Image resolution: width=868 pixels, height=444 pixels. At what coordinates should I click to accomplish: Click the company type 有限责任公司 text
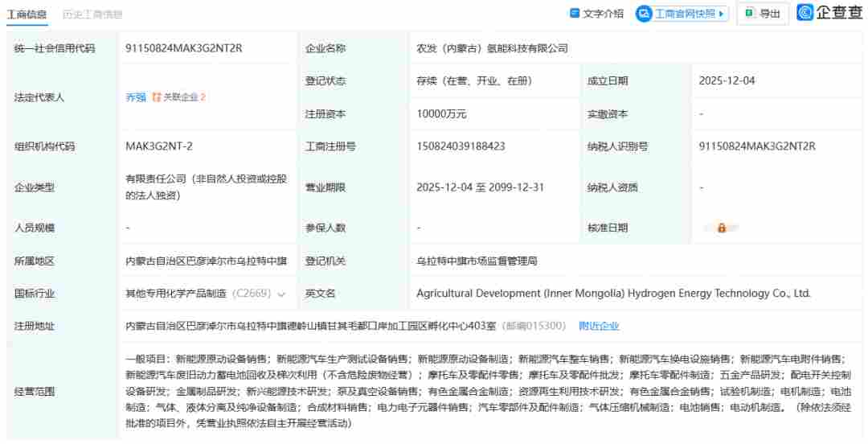[x=206, y=187]
